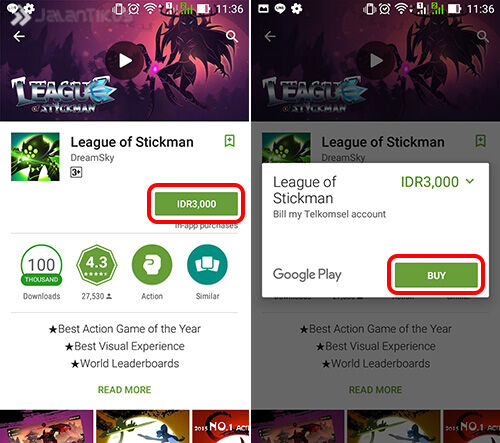Tap the 3+ content rating badge
Image resolution: width=500 pixels, height=443 pixels.
76,172
